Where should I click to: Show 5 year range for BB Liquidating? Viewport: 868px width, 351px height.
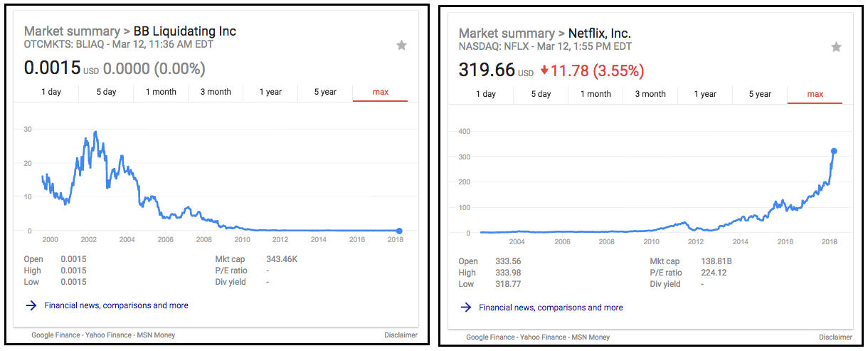coord(325,92)
